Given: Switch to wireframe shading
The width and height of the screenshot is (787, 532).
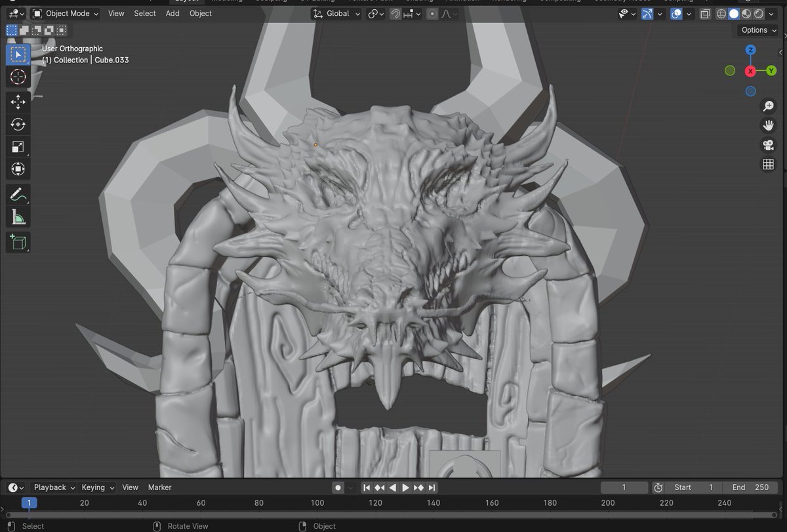Looking at the screenshot, I should point(721,13).
